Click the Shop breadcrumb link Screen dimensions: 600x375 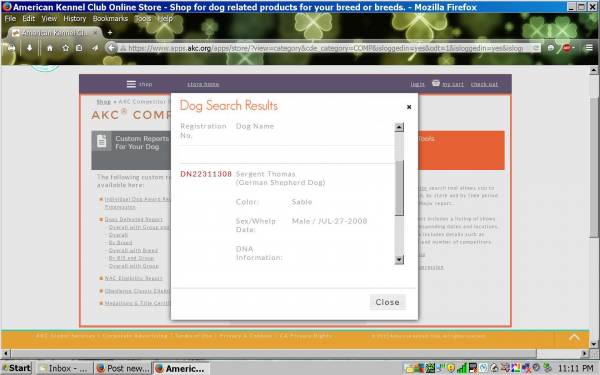pyautogui.click(x=103, y=101)
